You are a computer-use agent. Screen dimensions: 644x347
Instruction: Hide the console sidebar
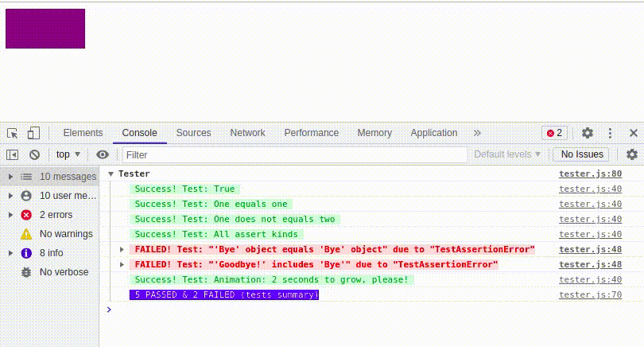12,154
